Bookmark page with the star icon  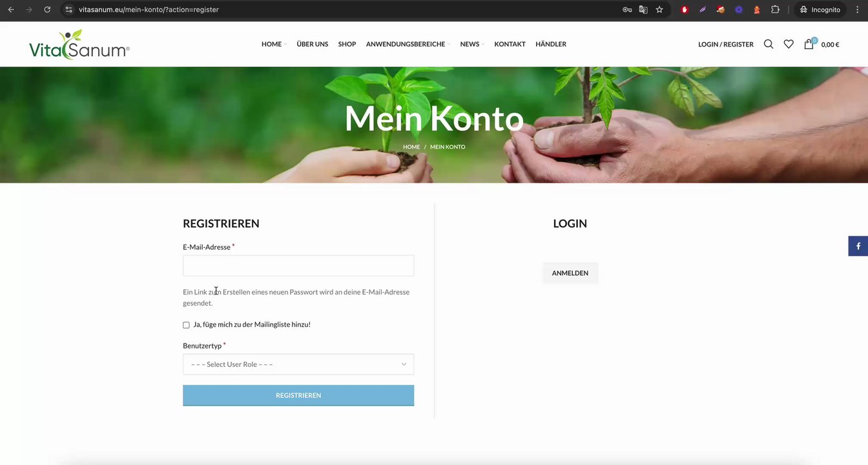(659, 10)
